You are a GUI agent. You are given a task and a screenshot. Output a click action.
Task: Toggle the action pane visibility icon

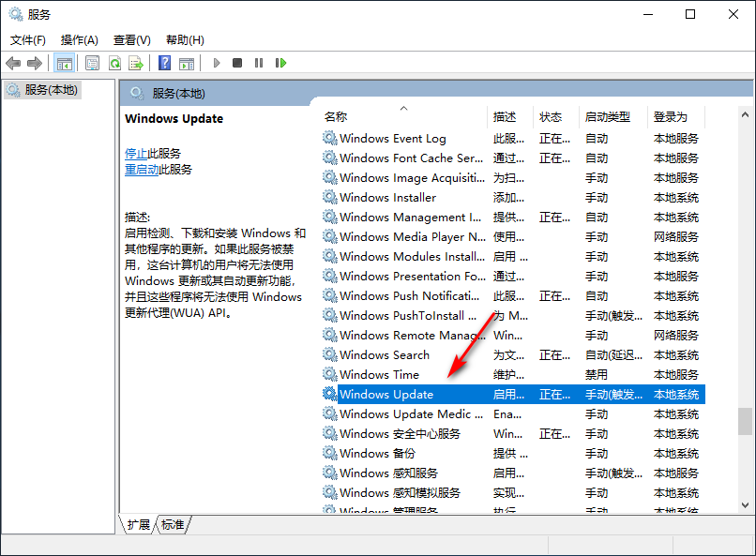click(188, 63)
